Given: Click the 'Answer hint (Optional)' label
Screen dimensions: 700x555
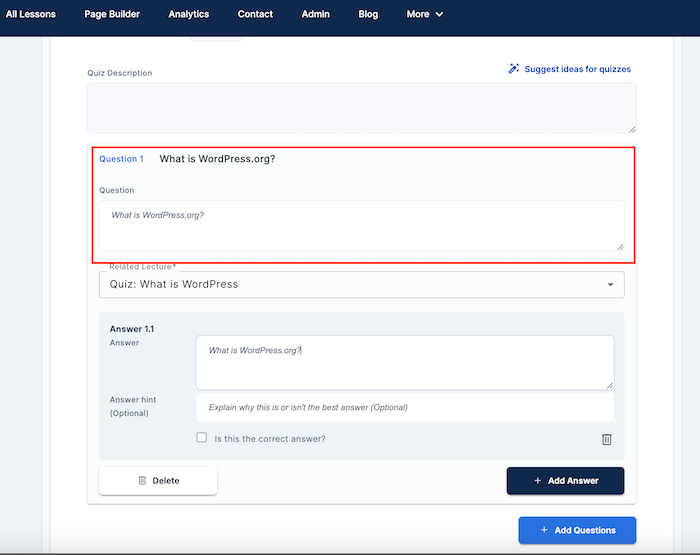Looking at the screenshot, I should tap(133, 406).
